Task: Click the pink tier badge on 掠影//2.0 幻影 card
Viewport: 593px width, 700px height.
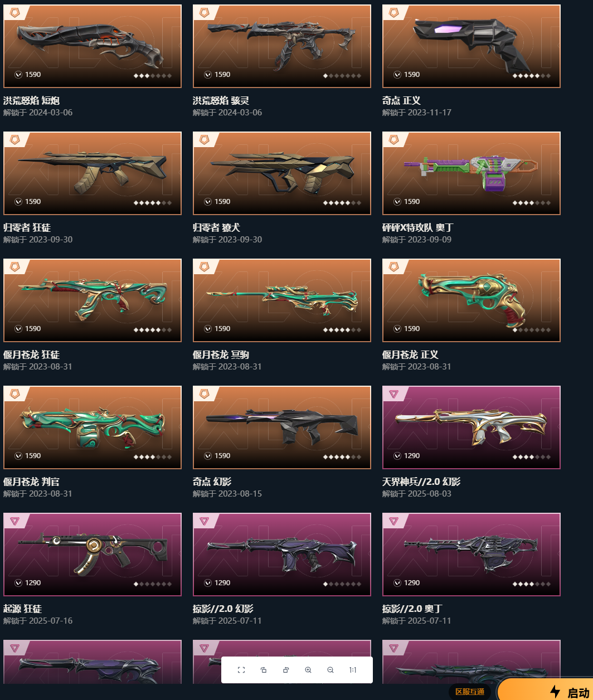Action: click(x=204, y=521)
